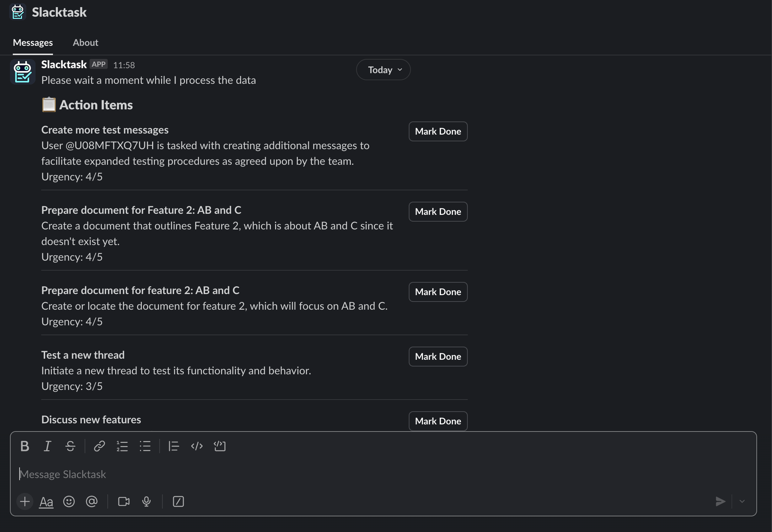Mention someone using the @ icon
Screen dimensions: 772x532
coord(92,501)
